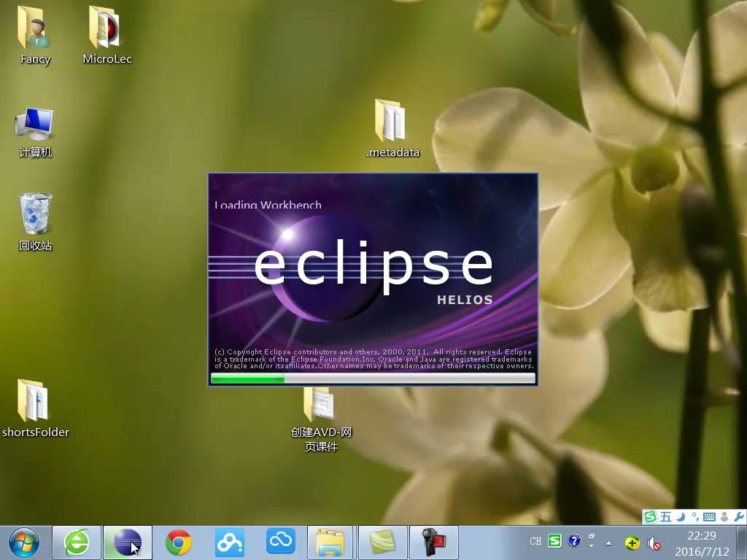Open the red camcorder recorder taskbar icon

433,542
